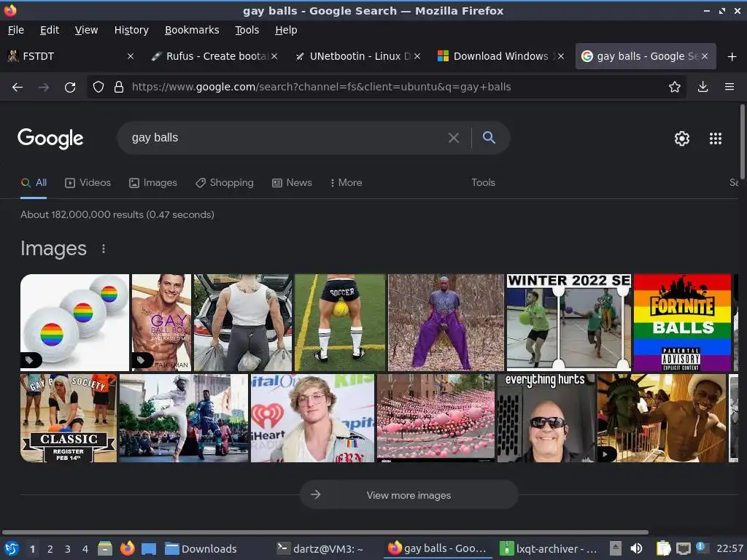Open Google search Tools options
This screenshot has height=560, width=747.
[483, 183]
